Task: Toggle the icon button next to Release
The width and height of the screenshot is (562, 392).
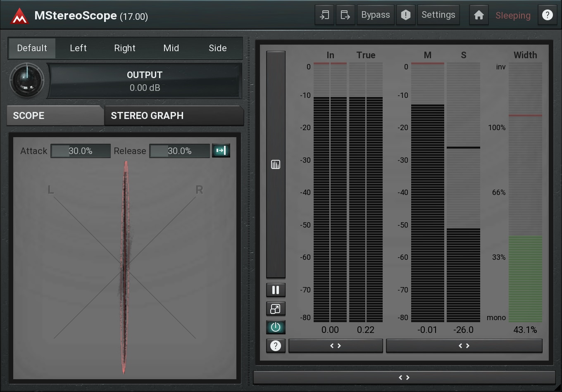Action: pos(221,151)
